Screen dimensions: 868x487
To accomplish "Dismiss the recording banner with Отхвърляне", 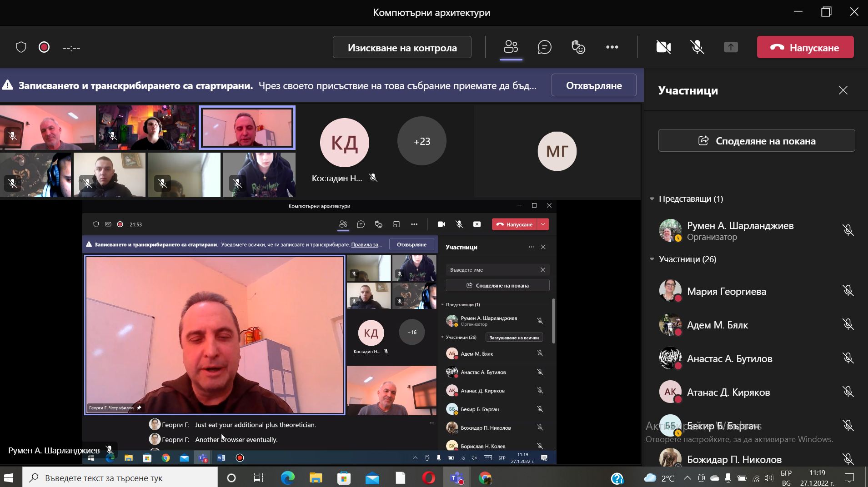I will click(593, 85).
